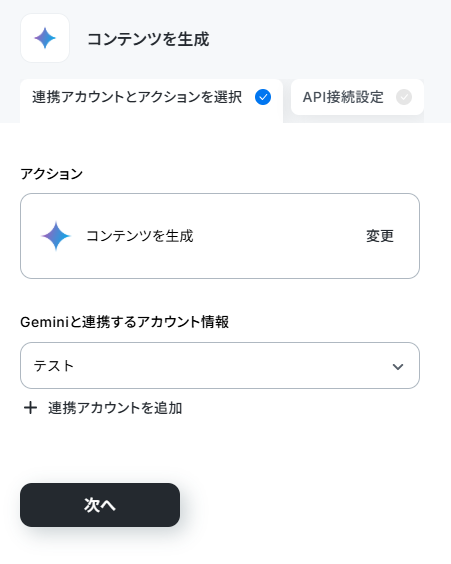Click the Gemini star icon in action card

point(56,236)
